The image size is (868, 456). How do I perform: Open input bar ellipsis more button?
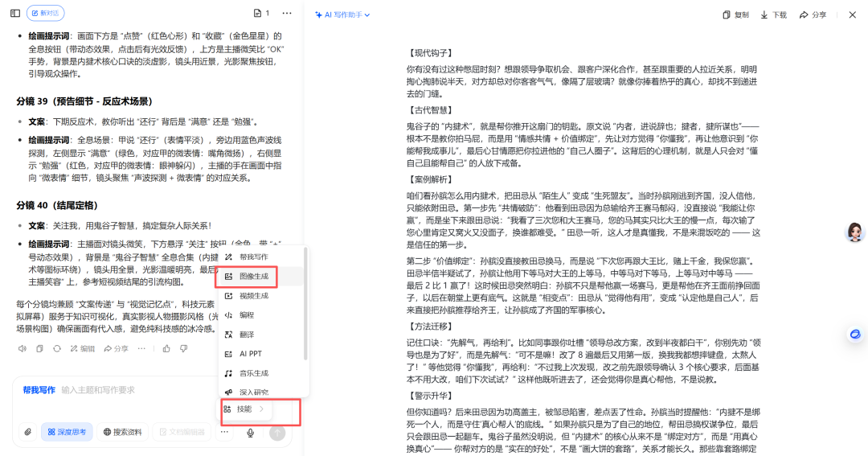224,432
